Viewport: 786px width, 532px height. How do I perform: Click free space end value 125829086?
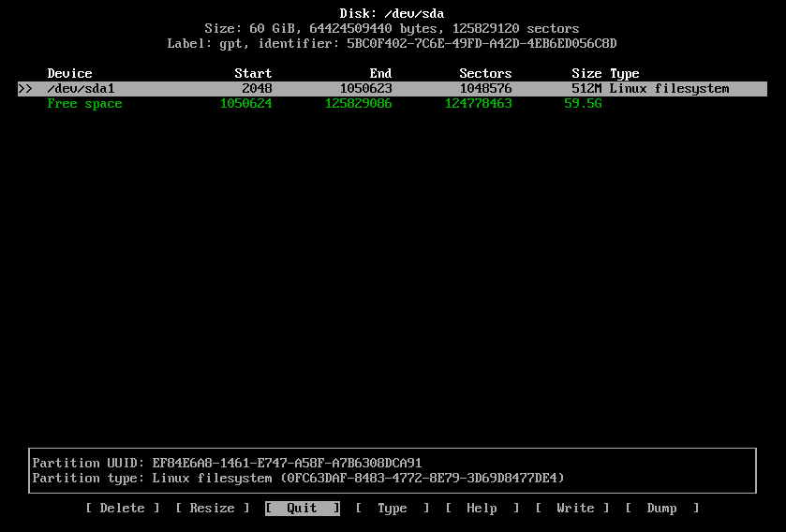359,104
